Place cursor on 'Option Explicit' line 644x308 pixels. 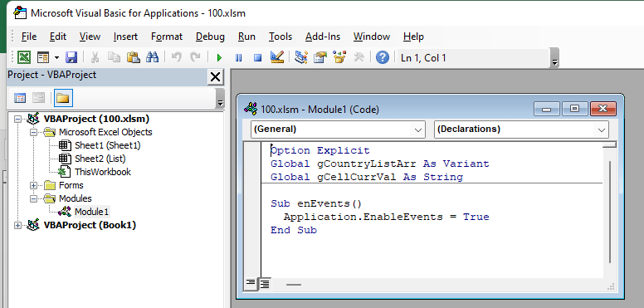[x=320, y=151]
